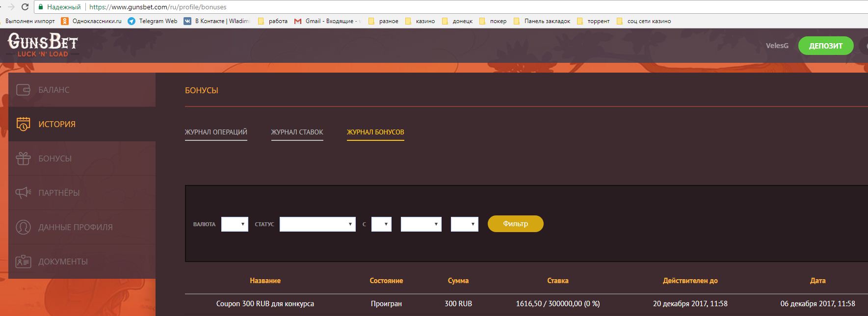
Task: Click the Фильтр button
Action: coord(515,224)
